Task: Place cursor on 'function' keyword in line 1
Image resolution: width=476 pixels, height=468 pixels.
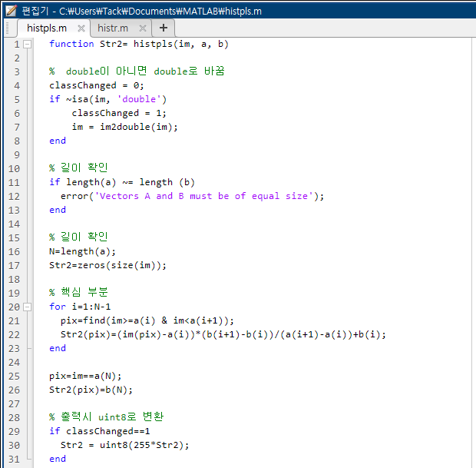Action: click(x=71, y=44)
